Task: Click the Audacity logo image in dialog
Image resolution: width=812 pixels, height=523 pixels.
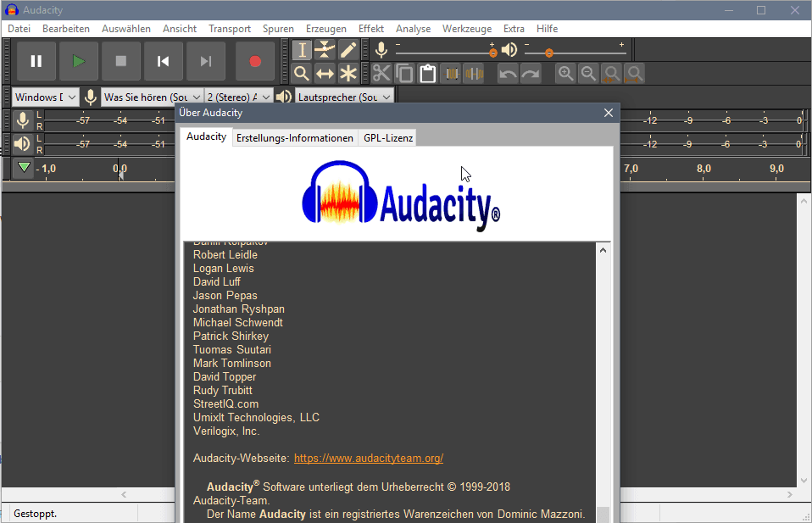Action: coord(401,195)
